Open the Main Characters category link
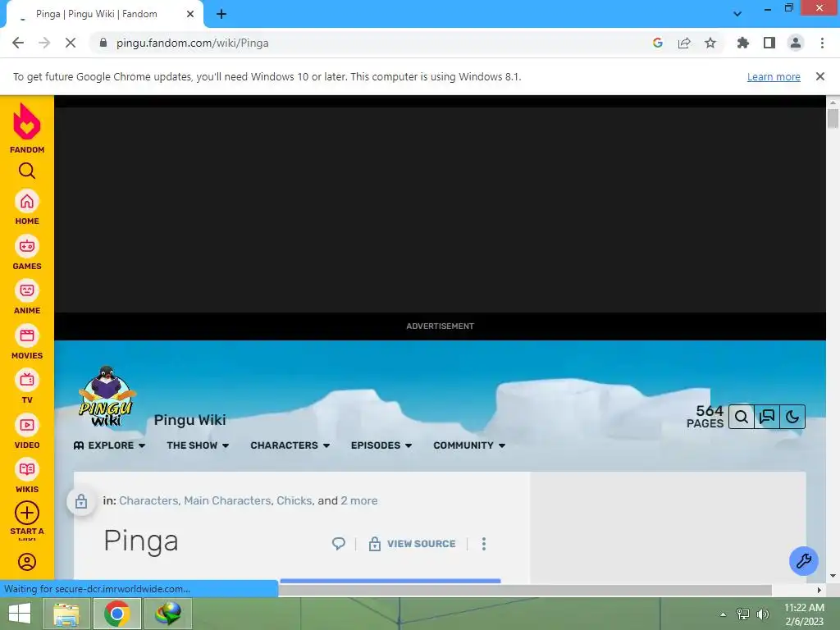The width and height of the screenshot is (840, 630). point(228,500)
